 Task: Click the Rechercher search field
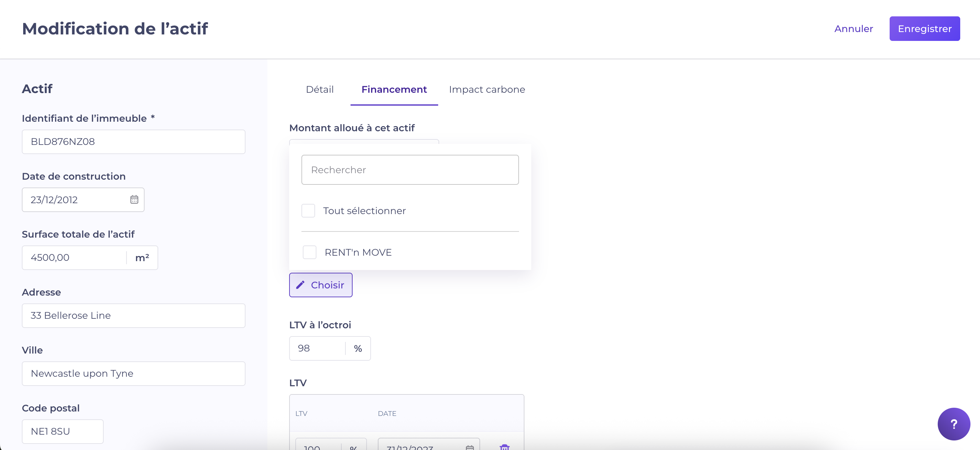410,170
